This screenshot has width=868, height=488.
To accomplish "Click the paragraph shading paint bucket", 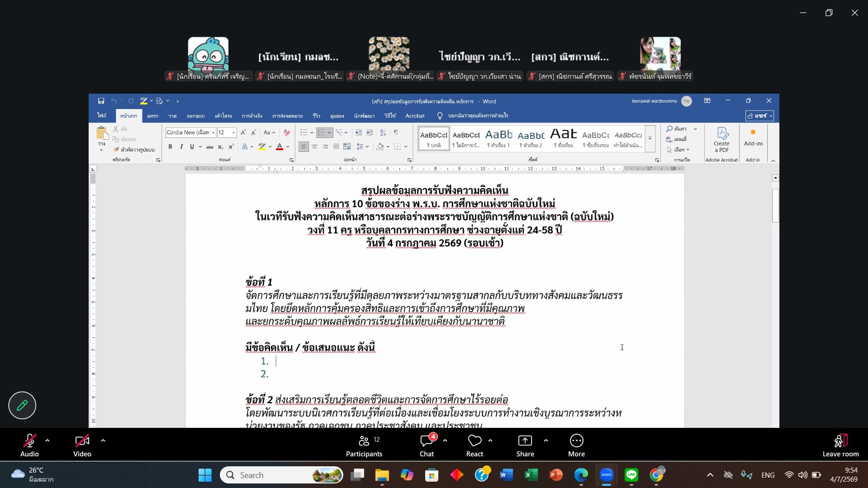I will 380,147.
